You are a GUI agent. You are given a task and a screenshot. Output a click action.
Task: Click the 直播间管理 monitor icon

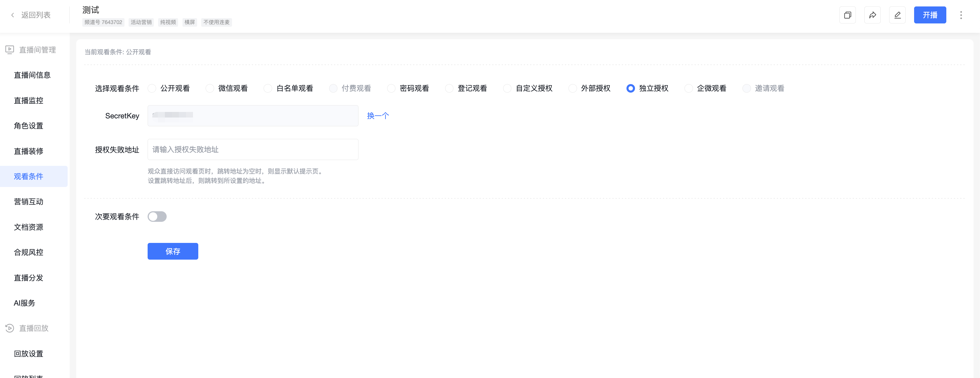click(9, 50)
